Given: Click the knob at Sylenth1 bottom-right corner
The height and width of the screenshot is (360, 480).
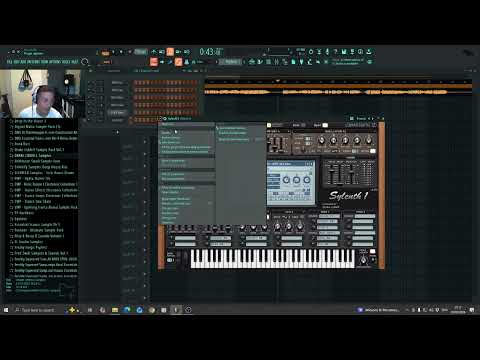Looking at the screenshot, I should point(363,260).
